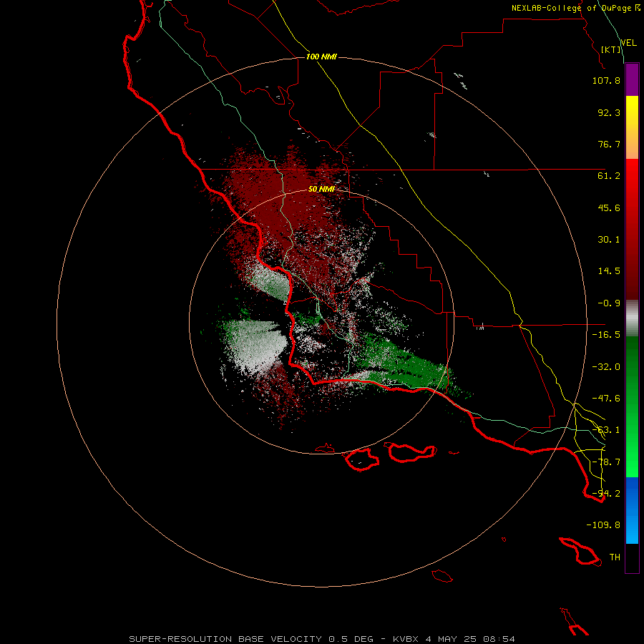The width and height of the screenshot is (644, 644).
Task: Click the -16.5 value on velocity scale
Action: [606, 335]
